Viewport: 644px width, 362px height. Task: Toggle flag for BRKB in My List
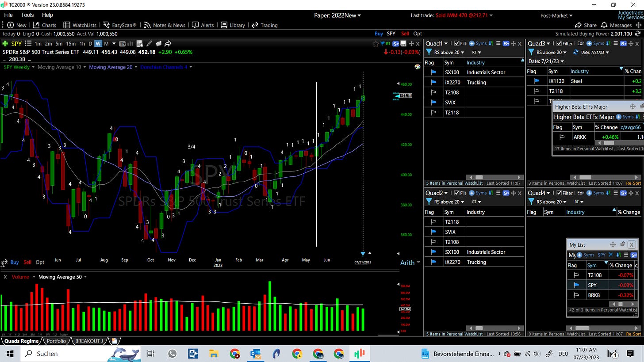click(576, 295)
